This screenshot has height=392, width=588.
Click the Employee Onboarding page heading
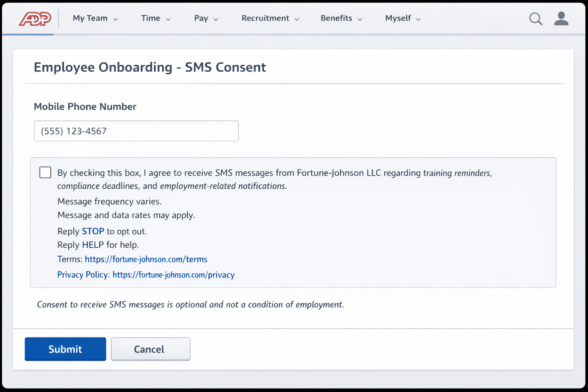click(x=150, y=67)
